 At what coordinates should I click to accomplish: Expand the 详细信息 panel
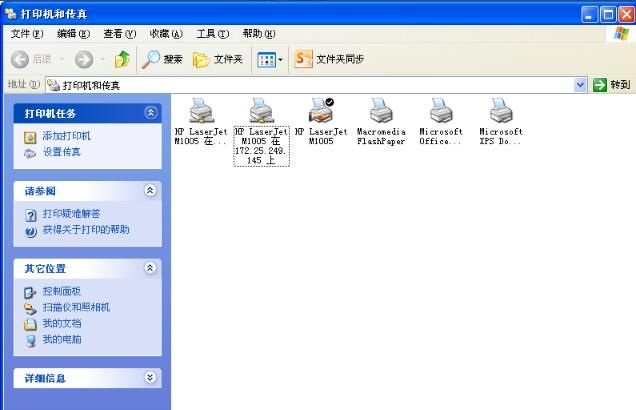point(150,378)
